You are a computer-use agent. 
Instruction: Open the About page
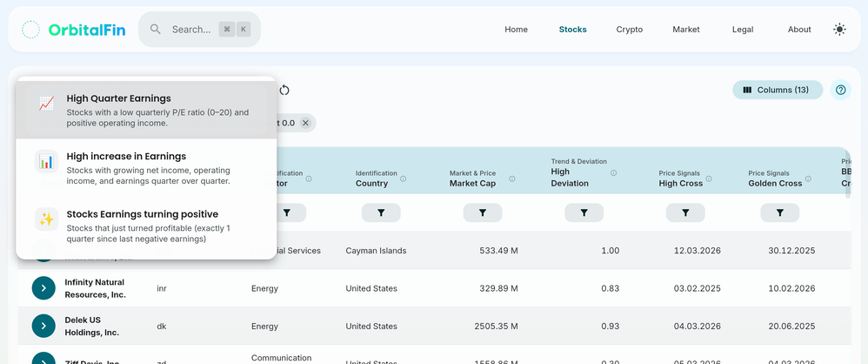coord(799,30)
